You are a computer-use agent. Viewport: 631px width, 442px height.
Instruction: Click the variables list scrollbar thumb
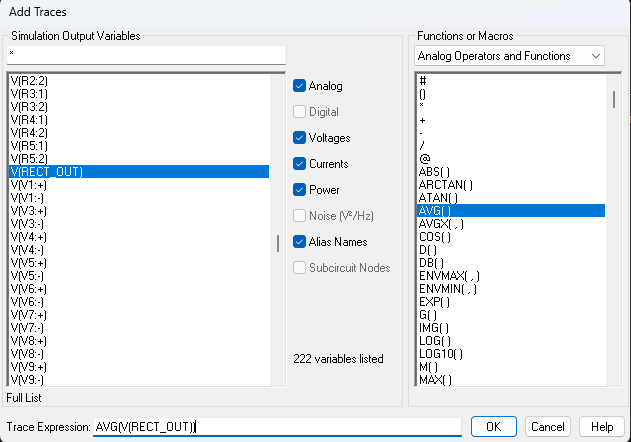pyautogui.click(x=278, y=244)
